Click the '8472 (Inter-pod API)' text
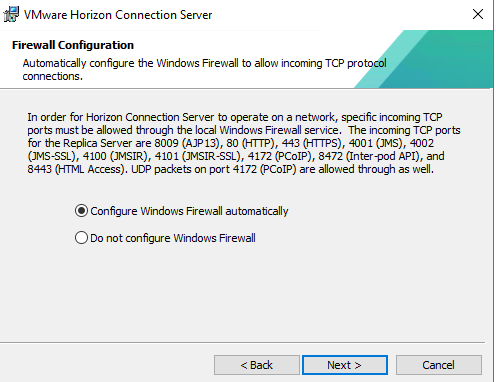This screenshot has width=496, height=382. click(x=368, y=156)
